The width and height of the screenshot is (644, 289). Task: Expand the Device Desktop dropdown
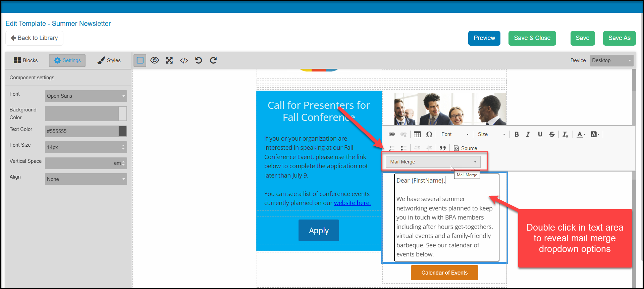[x=612, y=60]
